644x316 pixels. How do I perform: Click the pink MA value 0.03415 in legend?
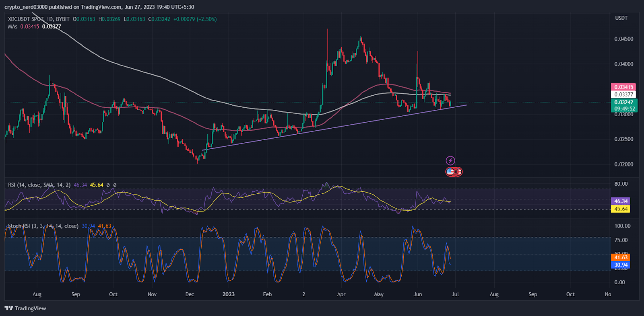(30, 27)
